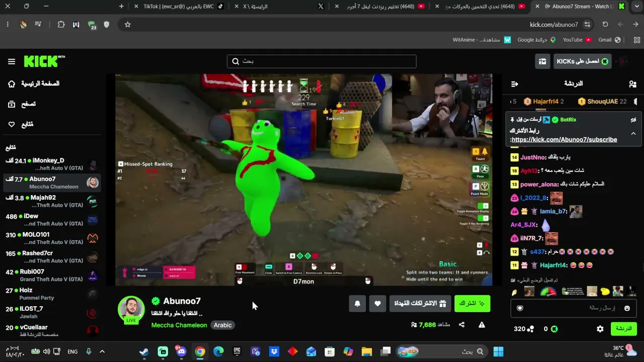Go back in browser history

[636, 25]
